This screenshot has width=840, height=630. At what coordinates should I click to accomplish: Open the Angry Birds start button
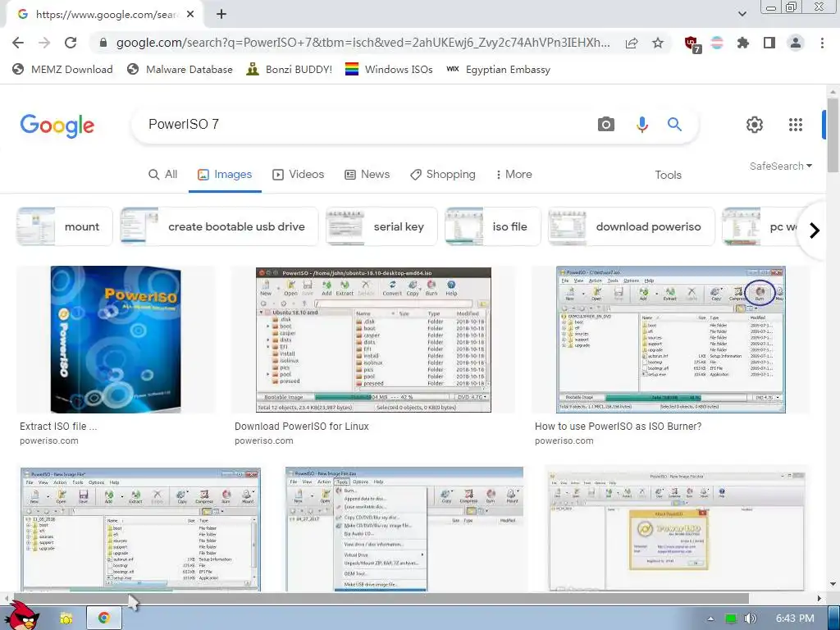point(22,616)
